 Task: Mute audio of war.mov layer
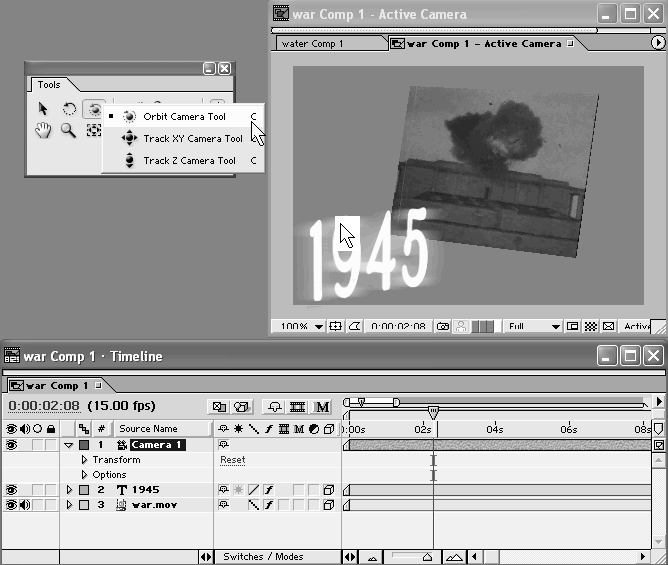click(24, 505)
